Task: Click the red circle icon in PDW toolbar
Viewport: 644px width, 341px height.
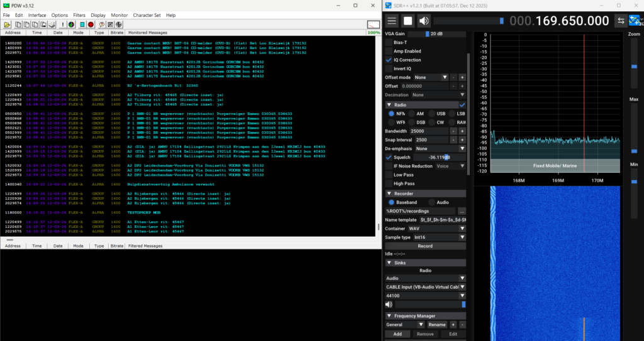Action: pos(91,24)
